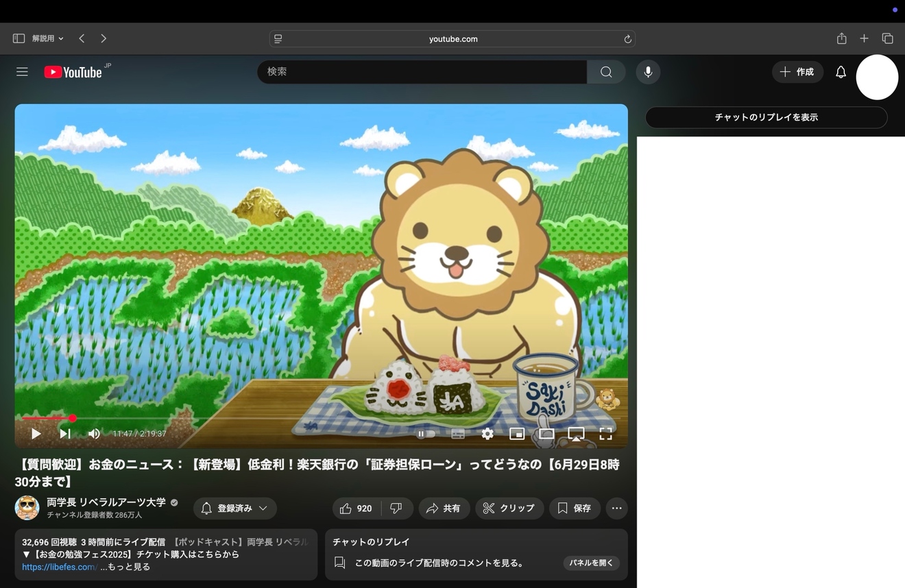Open the Safari share icon
Image resolution: width=905 pixels, height=588 pixels.
pyautogui.click(x=841, y=39)
